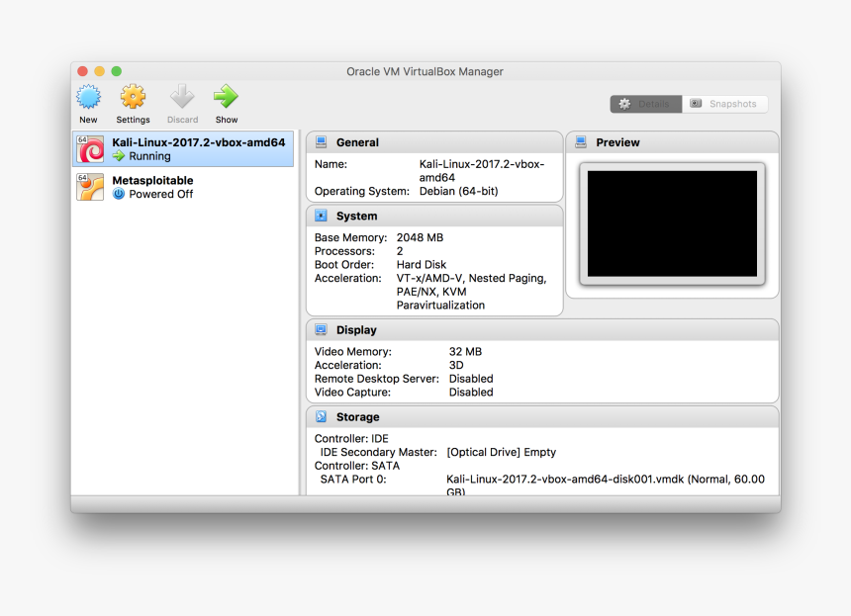Viewport: 851px width, 616px height.
Task: Select Kali-Linux-2017.2-vbox-amd64 machine icon
Action: (90, 149)
